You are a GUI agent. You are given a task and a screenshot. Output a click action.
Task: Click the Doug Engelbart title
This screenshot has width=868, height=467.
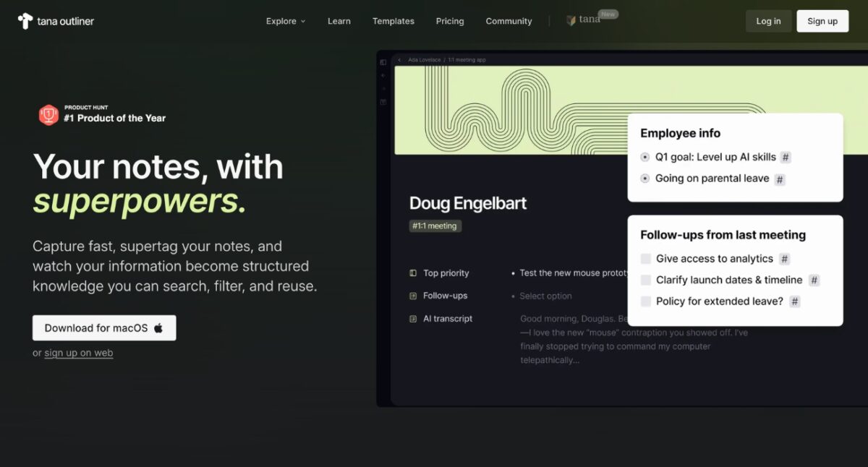pos(468,203)
